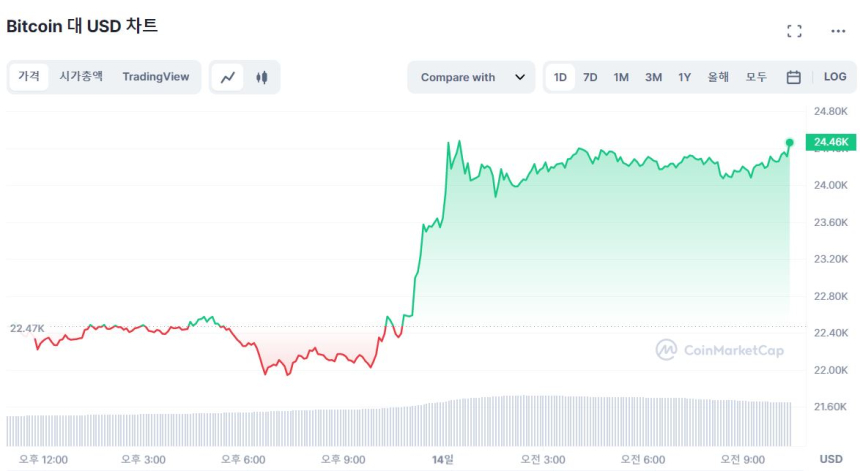Screen dimensions: 860x471
Task: Switch to the 시가총액 tab
Action: click(81, 76)
